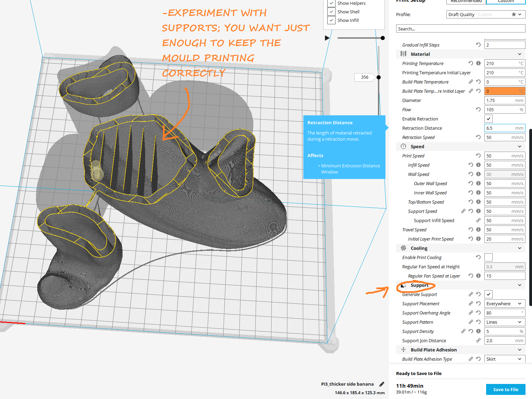Toggle the Show Helpers checkbox
The width and height of the screenshot is (532, 399).
pyautogui.click(x=331, y=3)
